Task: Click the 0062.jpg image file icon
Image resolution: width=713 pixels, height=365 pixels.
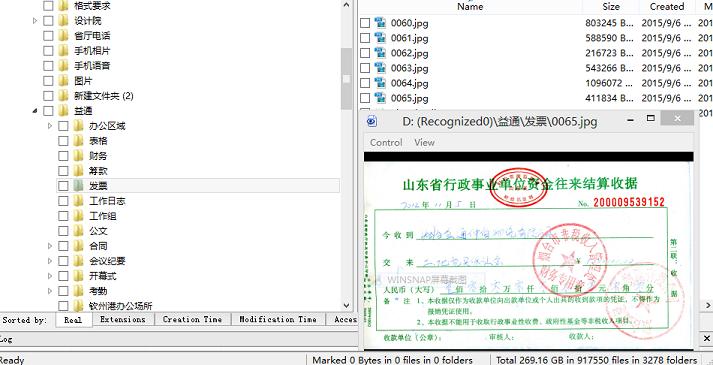Action: click(380, 52)
